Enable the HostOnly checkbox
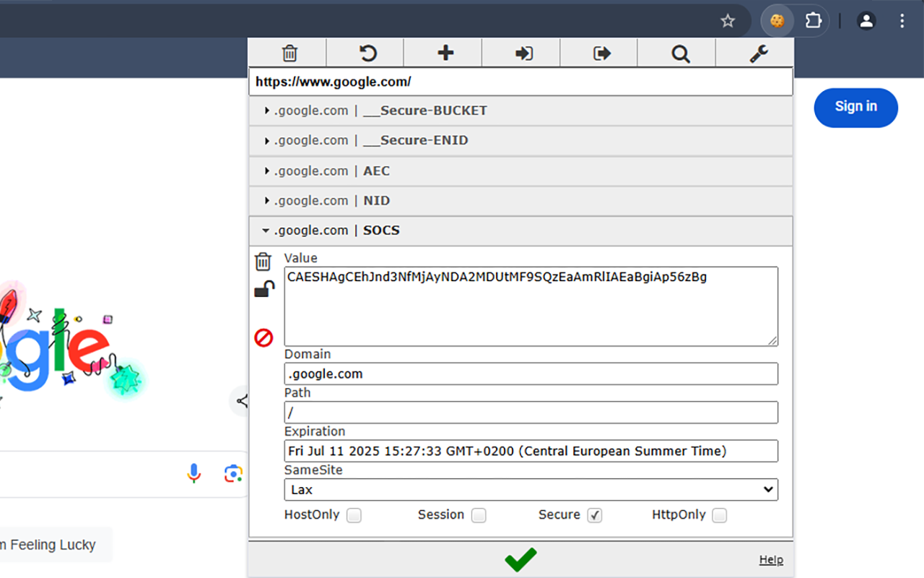 354,515
